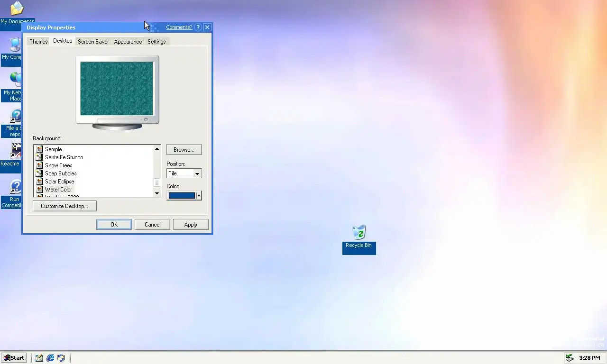607x364 pixels.
Task: Click the Show Desktop quick launch icon
Action: pos(39,358)
